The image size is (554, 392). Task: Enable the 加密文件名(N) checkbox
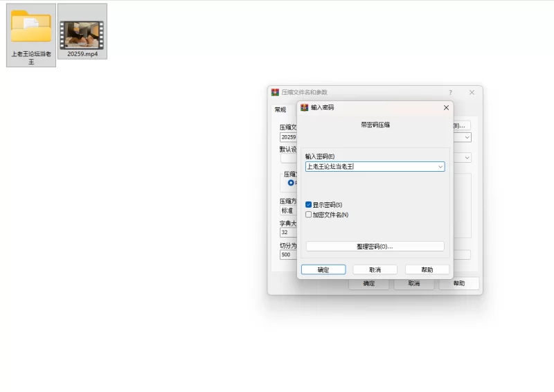(x=308, y=215)
